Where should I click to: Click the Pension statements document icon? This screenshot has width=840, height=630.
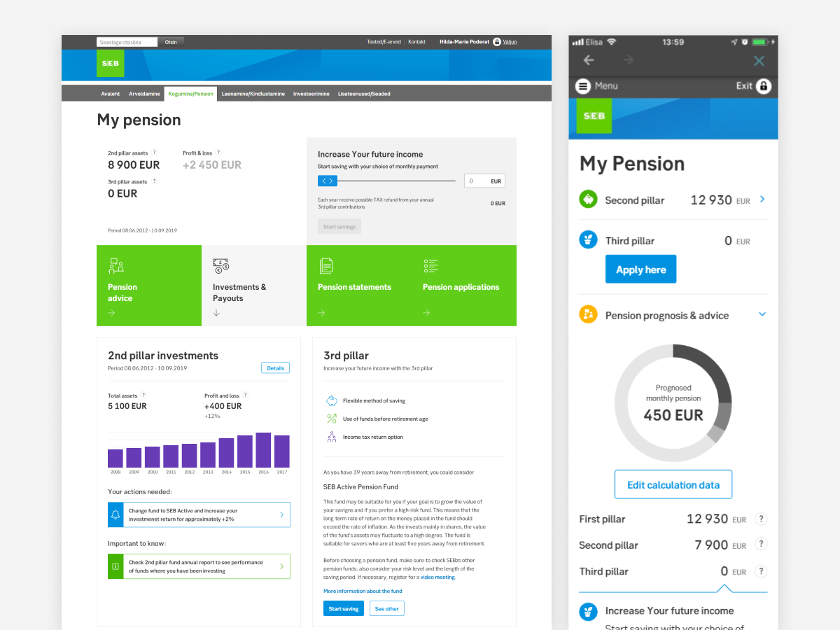[325, 265]
